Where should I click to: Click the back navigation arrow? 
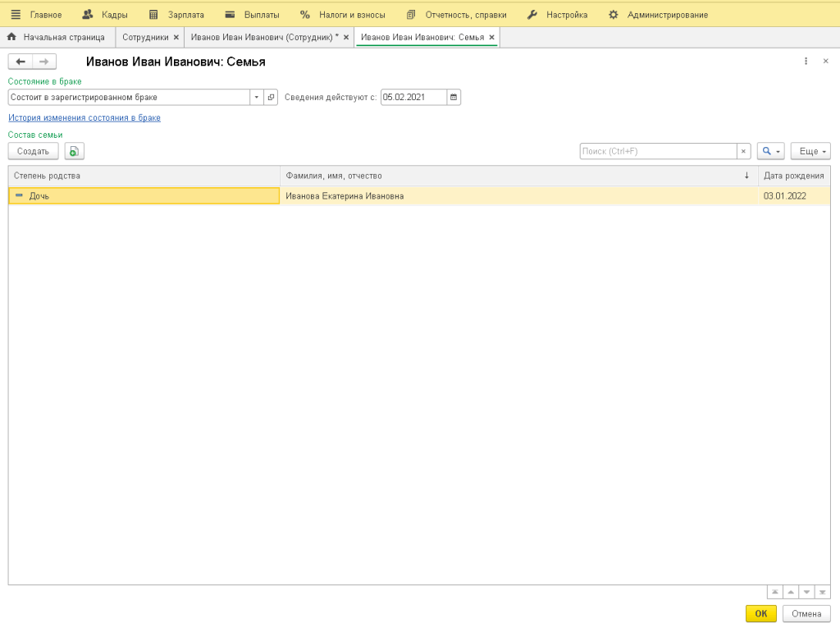pos(21,62)
